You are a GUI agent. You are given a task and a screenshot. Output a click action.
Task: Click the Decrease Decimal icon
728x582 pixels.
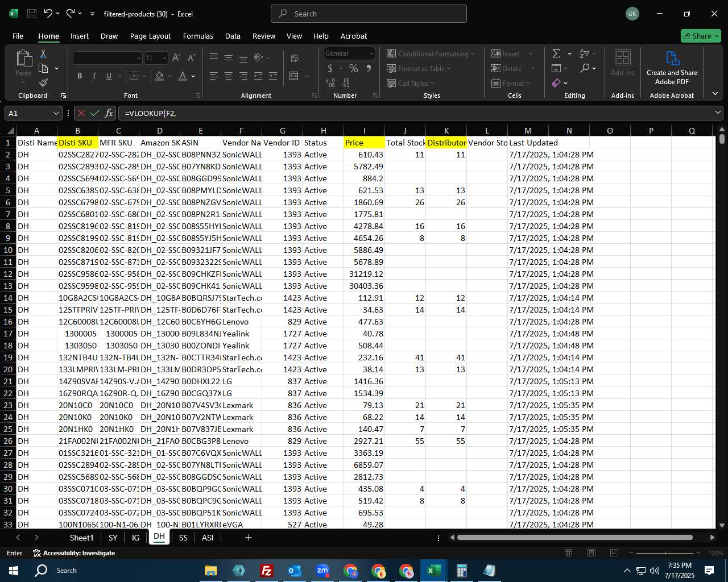coord(346,83)
